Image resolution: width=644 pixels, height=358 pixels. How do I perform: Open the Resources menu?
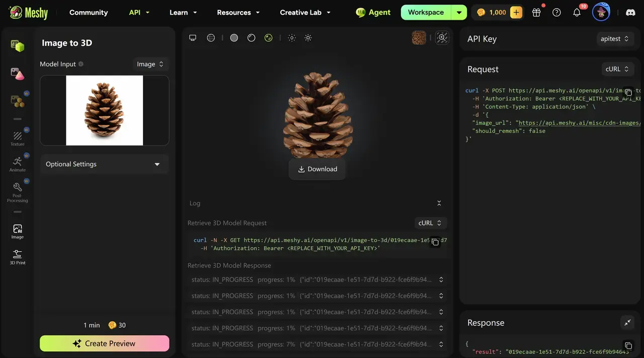tap(238, 13)
